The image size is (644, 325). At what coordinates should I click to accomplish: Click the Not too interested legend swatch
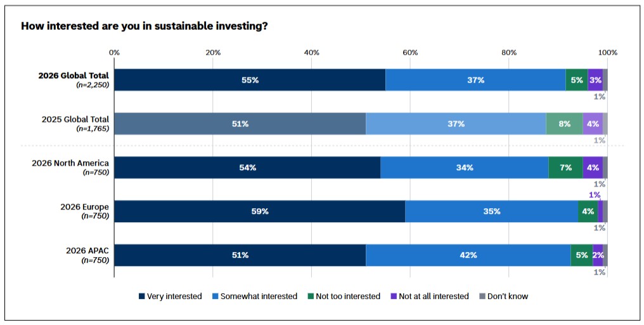311,296
